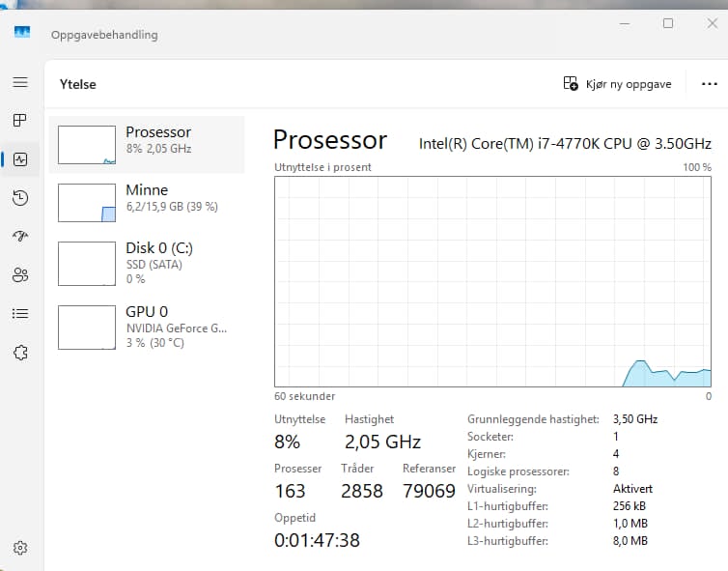Open the Services puzzle icon in sidebar
The height and width of the screenshot is (571, 728).
pyautogui.click(x=20, y=353)
